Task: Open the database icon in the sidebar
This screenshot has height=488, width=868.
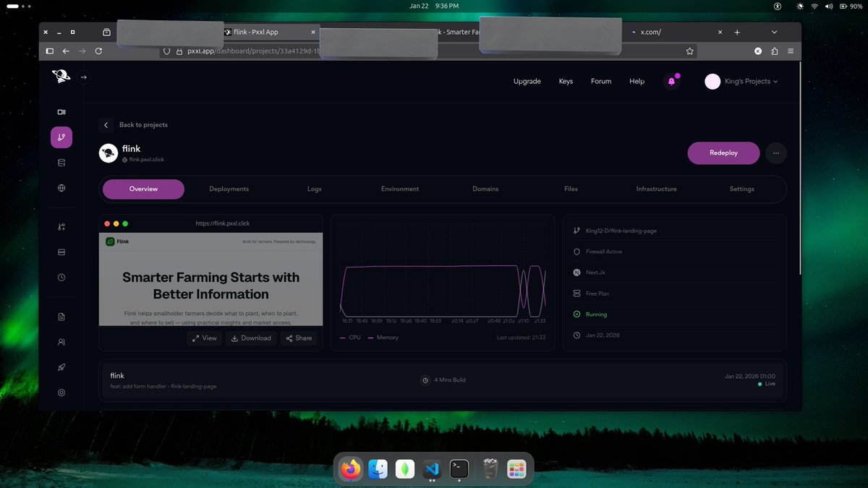Action: tap(61, 163)
